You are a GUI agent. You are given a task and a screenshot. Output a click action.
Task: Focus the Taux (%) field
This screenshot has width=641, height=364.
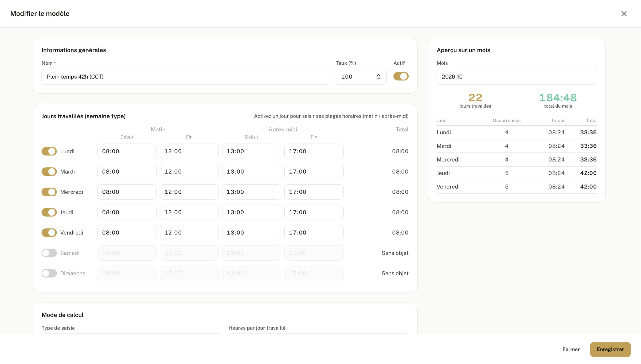point(361,77)
